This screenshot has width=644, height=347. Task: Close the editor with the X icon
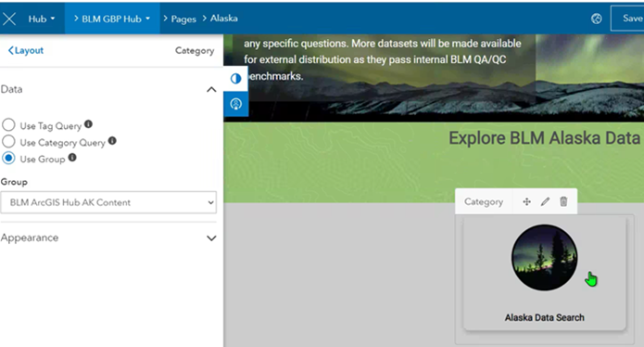tap(9, 19)
